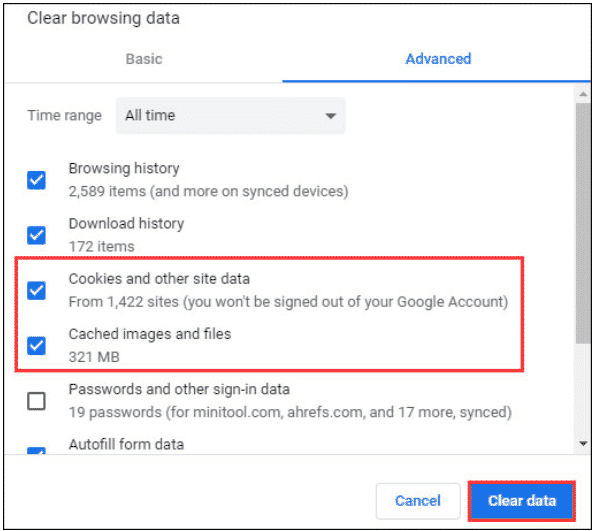Open the Time range dropdown
596x531 pixels.
231,116
